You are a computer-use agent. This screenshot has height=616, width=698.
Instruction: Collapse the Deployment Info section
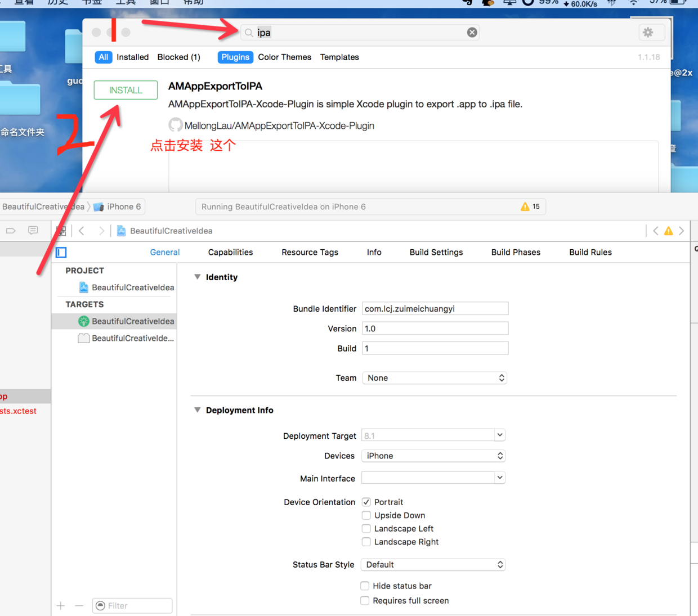pyautogui.click(x=198, y=410)
